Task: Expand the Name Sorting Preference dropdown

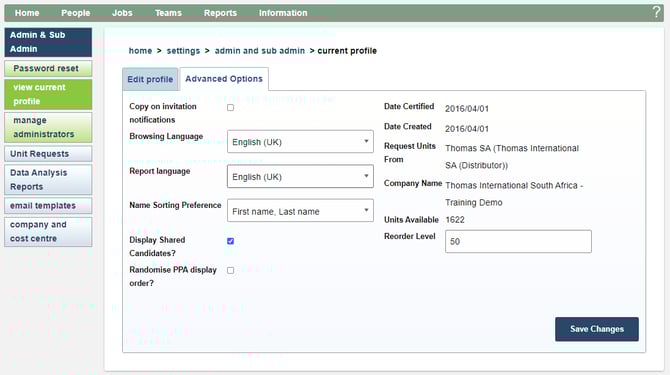Action: (300, 211)
